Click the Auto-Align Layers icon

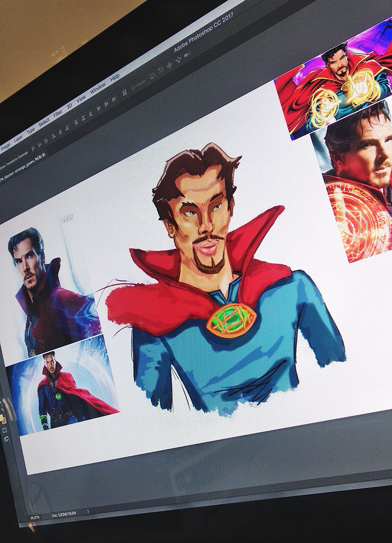tap(125, 92)
